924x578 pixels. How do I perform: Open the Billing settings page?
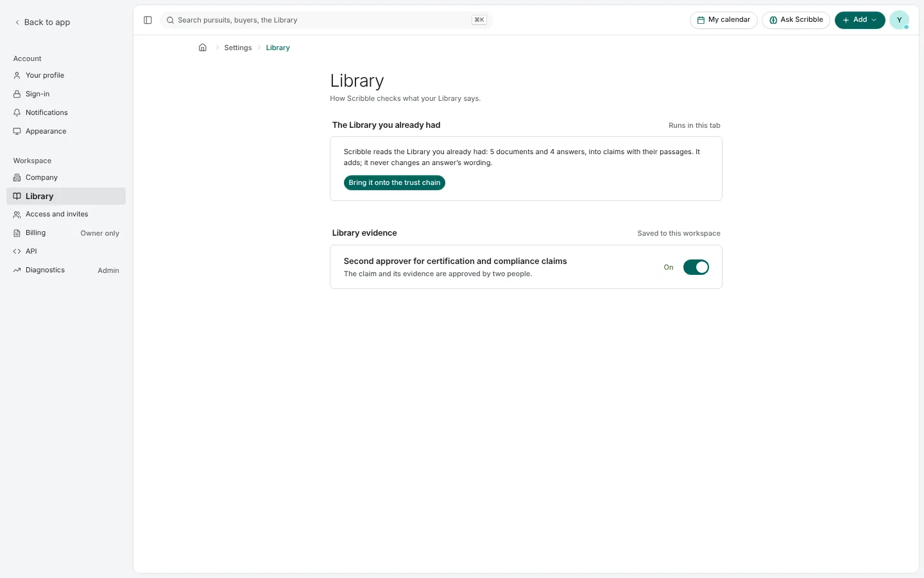pyautogui.click(x=66, y=233)
